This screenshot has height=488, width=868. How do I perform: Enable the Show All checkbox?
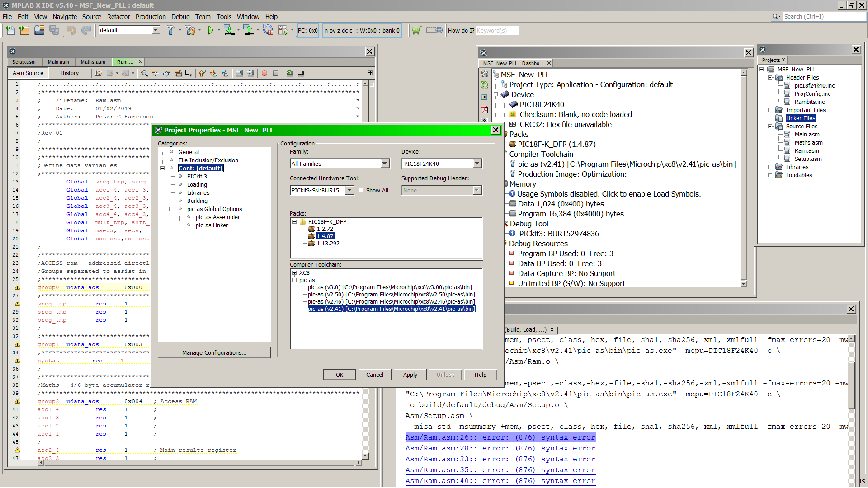tap(361, 191)
